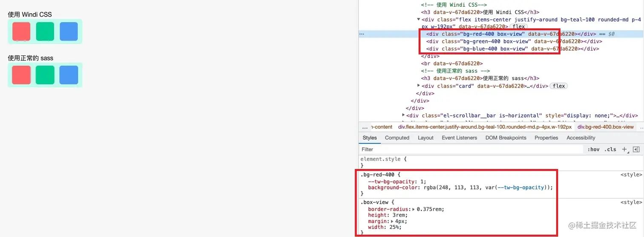Image resolution: width=644 pixels, height=237 pixels.
Task: Open the Layout tab
Action: 425,138
